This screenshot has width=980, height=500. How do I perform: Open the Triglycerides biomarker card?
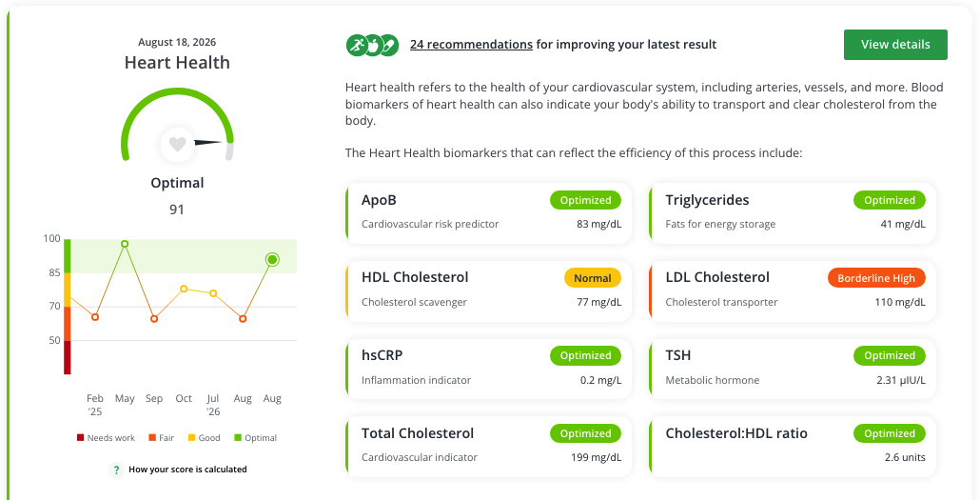[793, 212]
